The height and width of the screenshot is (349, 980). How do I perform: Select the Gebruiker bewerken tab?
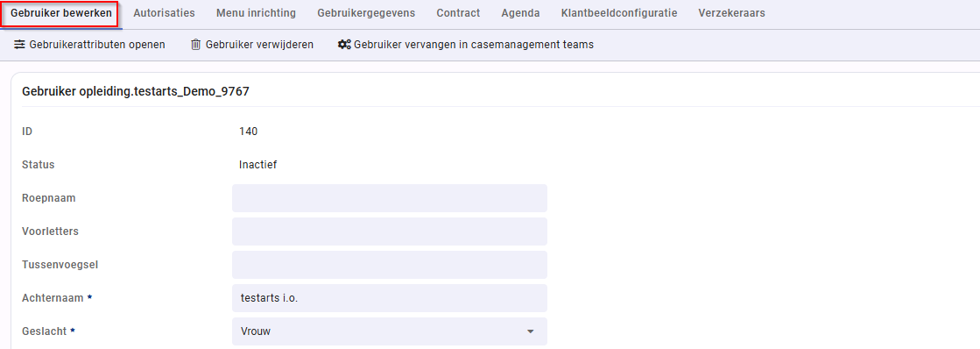pos(61,13)
